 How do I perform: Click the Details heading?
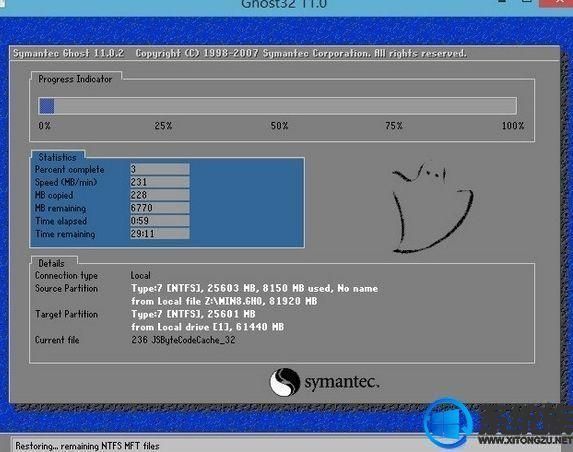51,263
